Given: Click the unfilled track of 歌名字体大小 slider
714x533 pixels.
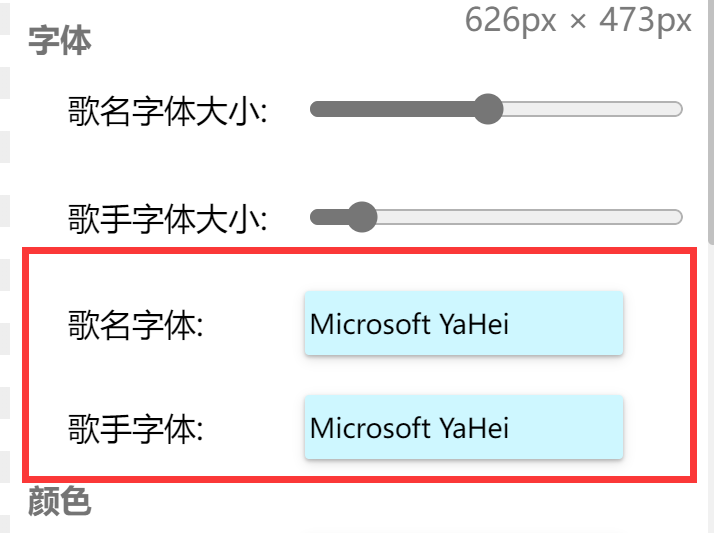Looking at the screenshot, I should pyautogui.click(x=590, y=109).
